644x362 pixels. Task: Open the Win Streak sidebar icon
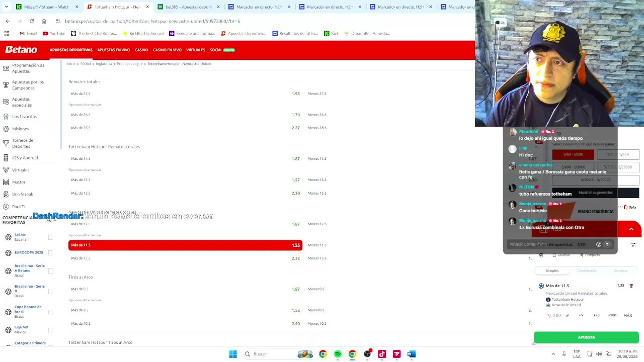click(6, 194)
